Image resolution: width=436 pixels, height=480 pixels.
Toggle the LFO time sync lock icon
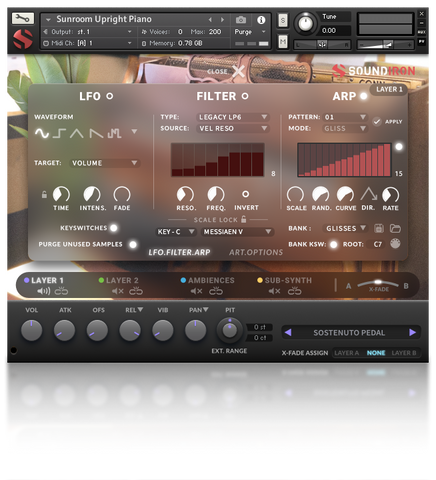click(x=44, y=194)
